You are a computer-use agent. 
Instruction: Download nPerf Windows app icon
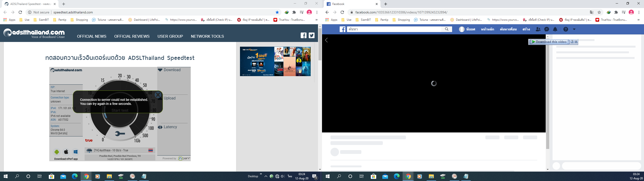[x=75, y=152]
